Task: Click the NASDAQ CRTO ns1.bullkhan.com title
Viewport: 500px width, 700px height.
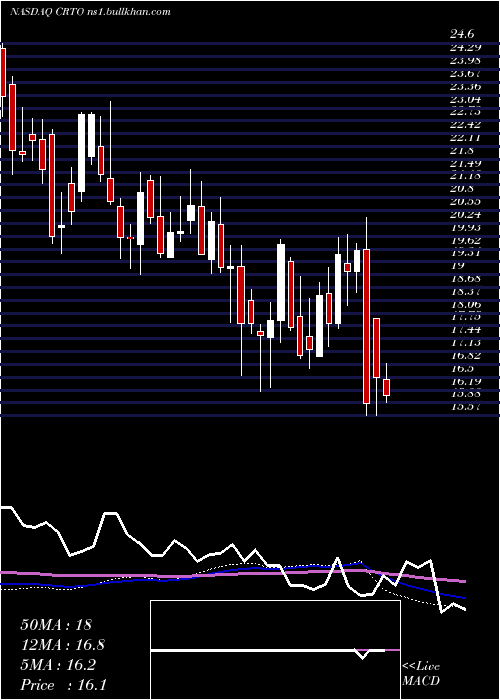Action: pos(90,12)
